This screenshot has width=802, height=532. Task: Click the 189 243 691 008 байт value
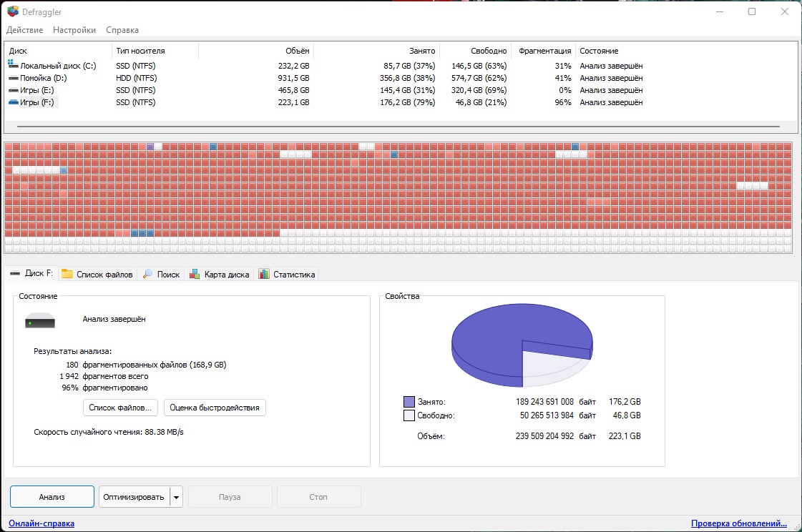point(555,402)
